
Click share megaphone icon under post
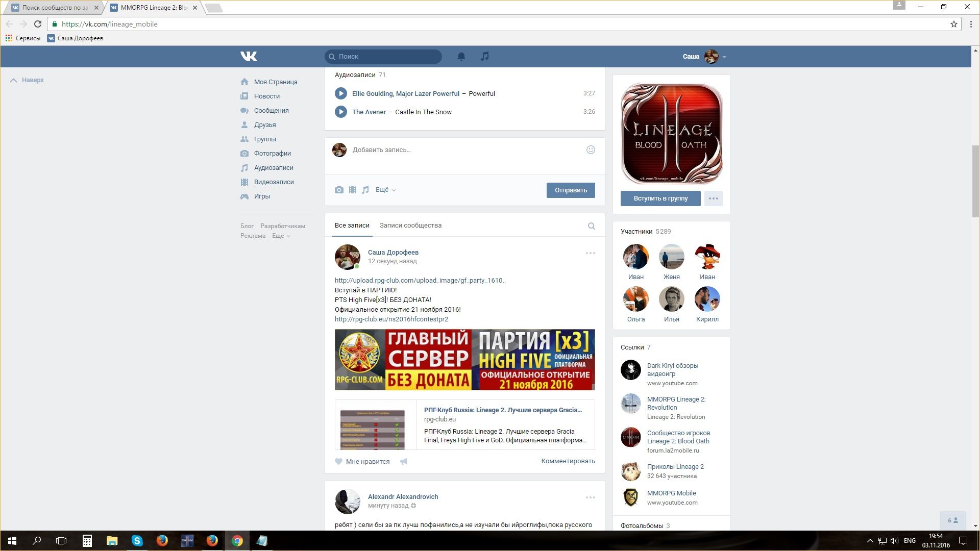click(x=404, y=461)
